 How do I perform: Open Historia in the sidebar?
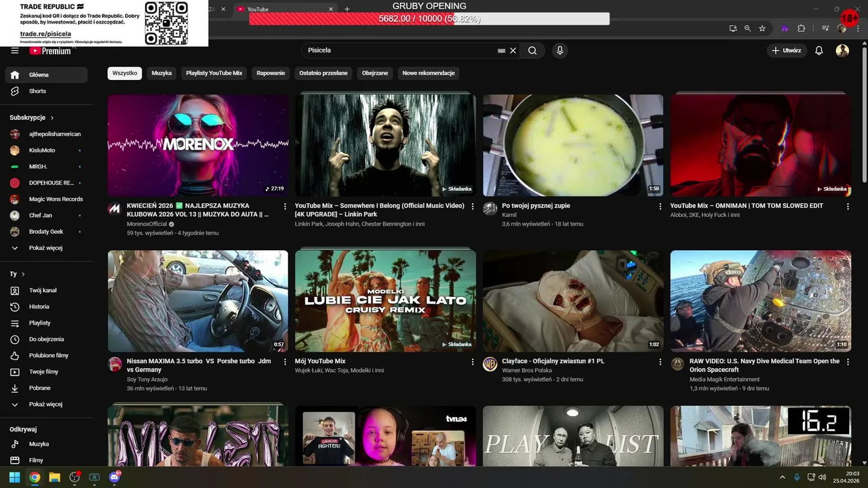[46, 306]
